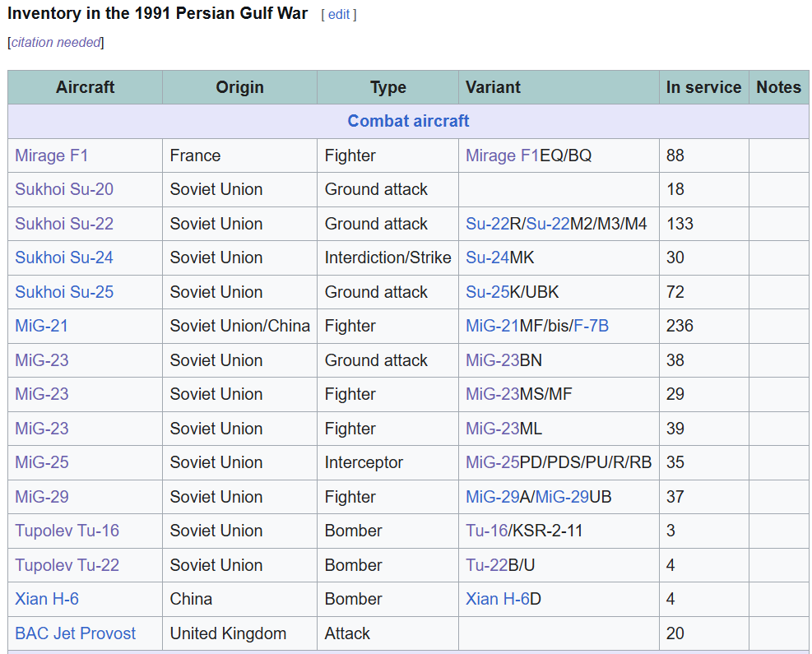812x654 pixels.
Task: Open Sukhoi Su-22 aircraft link
Action: tap(64, 224)
